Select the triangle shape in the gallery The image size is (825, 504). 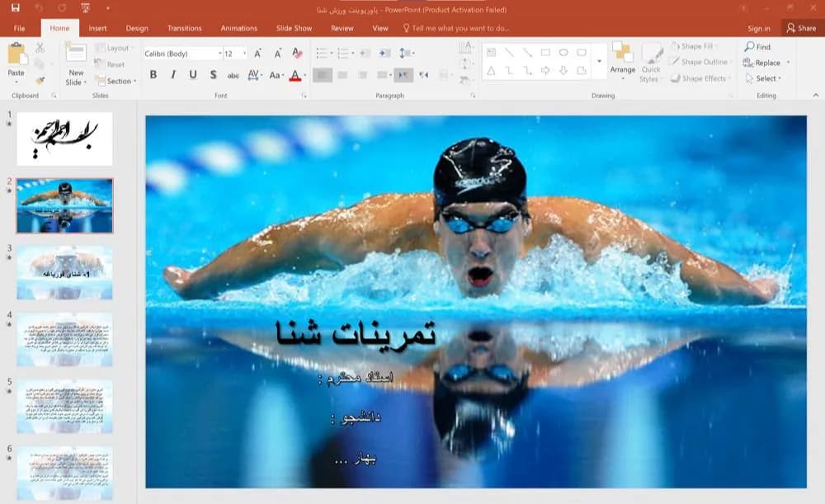point(491,70)
